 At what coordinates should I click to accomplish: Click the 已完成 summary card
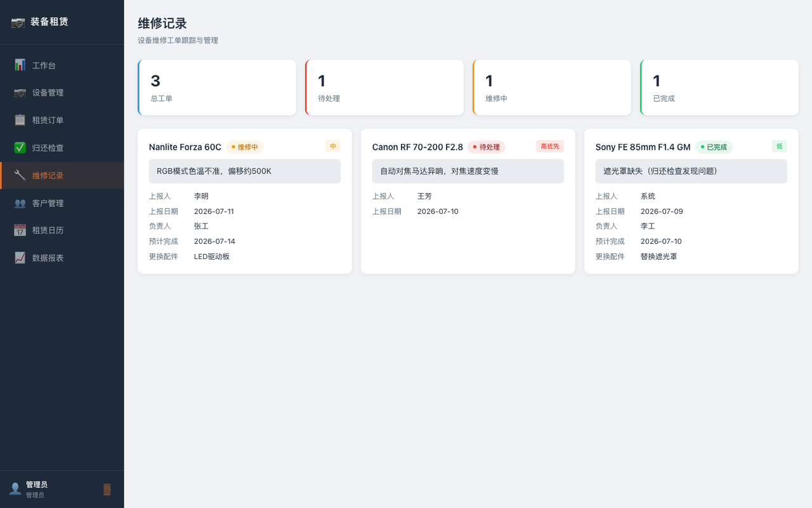[719, 88]
